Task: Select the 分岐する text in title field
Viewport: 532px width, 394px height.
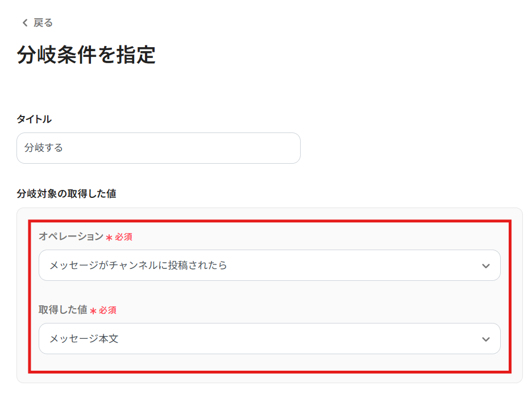Action: [x=44, y=148]
